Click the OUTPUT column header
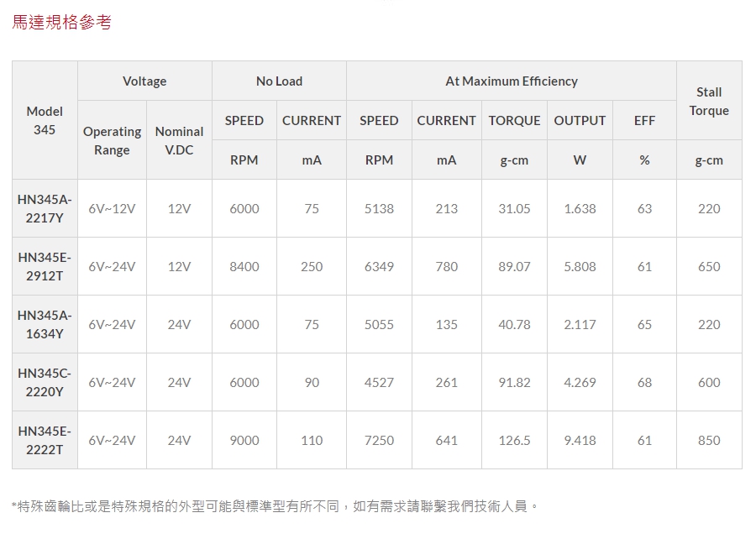756x539 pixels. [x=580, y=121]
